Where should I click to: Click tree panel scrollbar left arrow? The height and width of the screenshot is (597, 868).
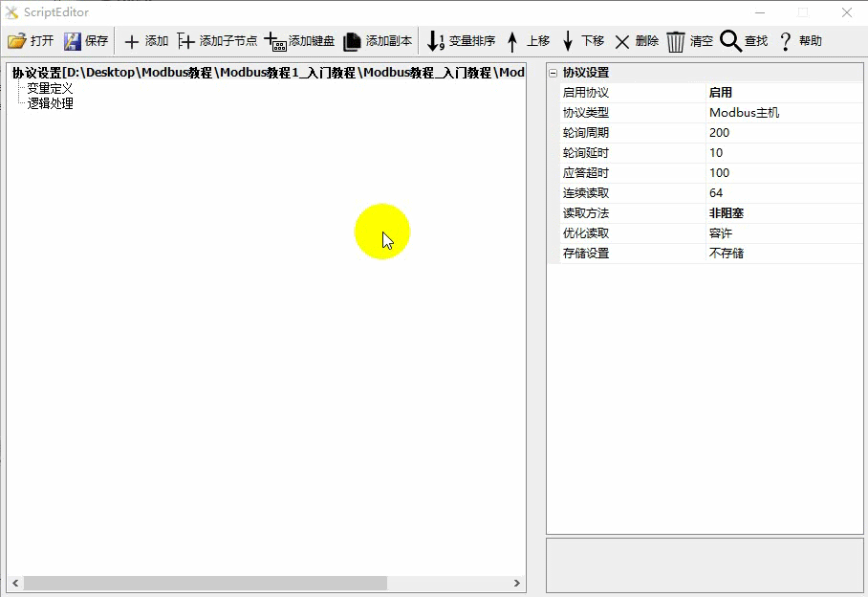pyautogui.click(x=15, y=583)
